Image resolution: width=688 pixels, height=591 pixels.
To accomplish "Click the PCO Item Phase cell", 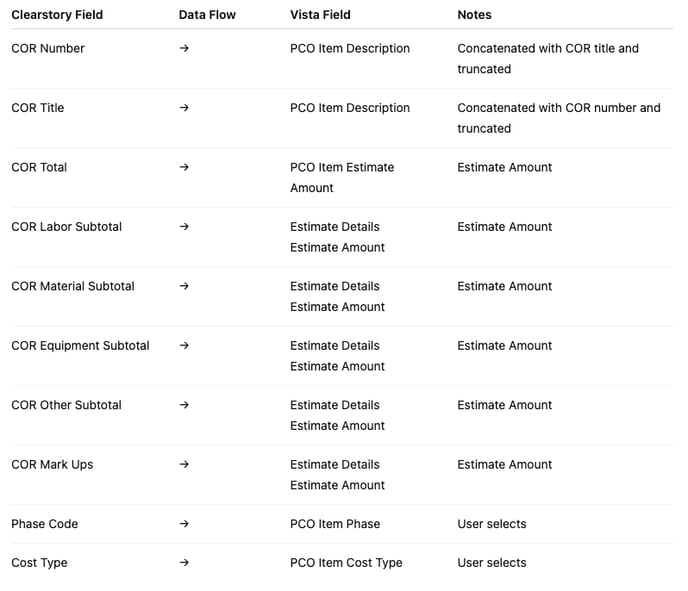I will (335, 524).
